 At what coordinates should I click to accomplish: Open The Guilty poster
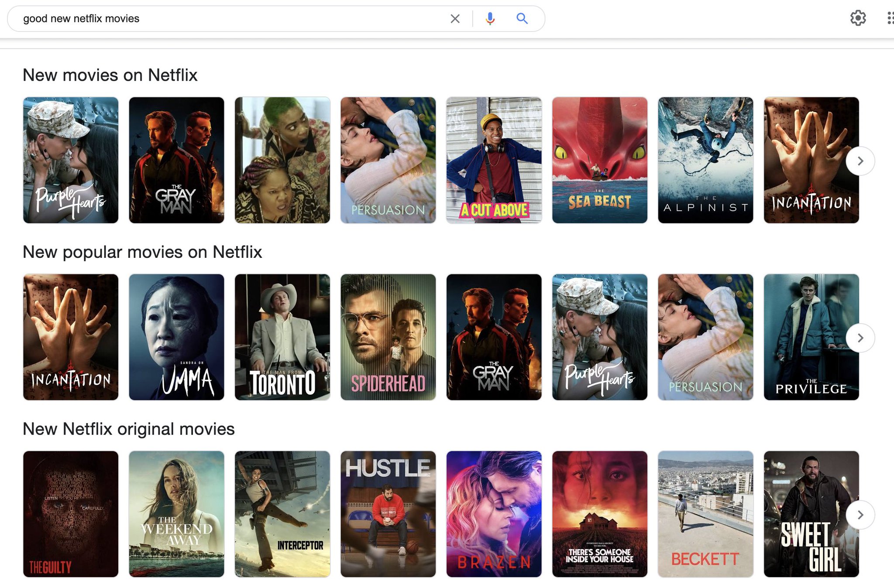[x=71, y=514]
